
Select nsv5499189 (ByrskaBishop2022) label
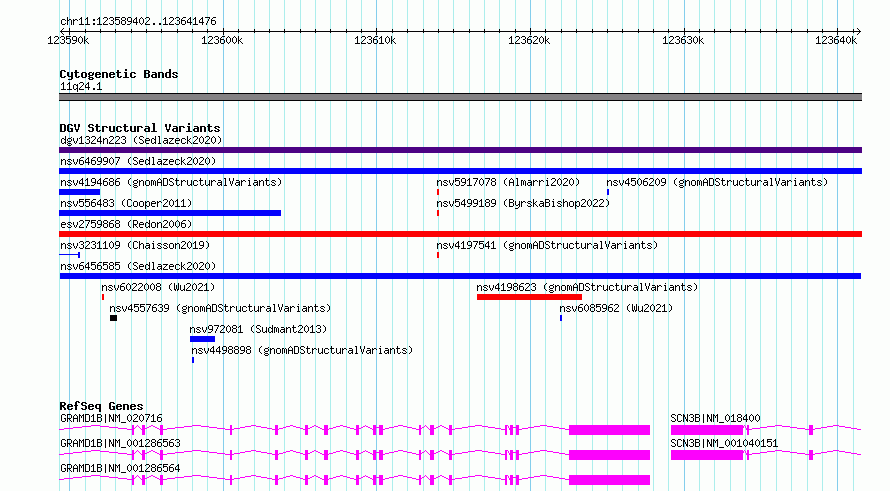pos(523,203)
